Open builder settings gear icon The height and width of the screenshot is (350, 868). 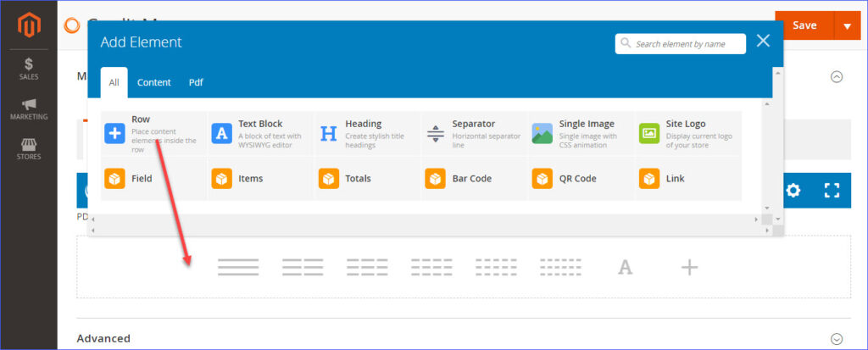click(793, 191)
